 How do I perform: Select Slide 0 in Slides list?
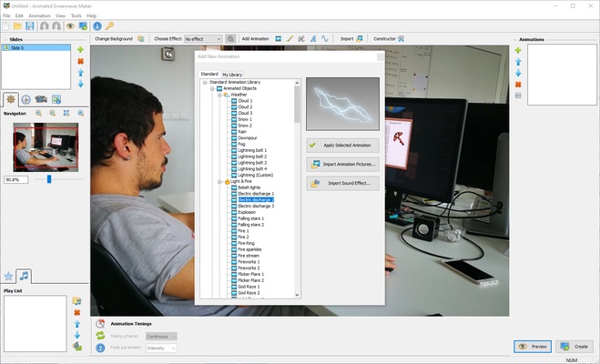[36, 48]
